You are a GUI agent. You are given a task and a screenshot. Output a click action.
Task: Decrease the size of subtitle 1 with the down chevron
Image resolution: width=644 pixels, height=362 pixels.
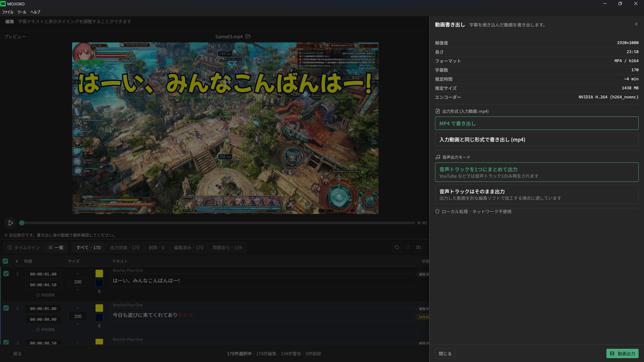78,290
